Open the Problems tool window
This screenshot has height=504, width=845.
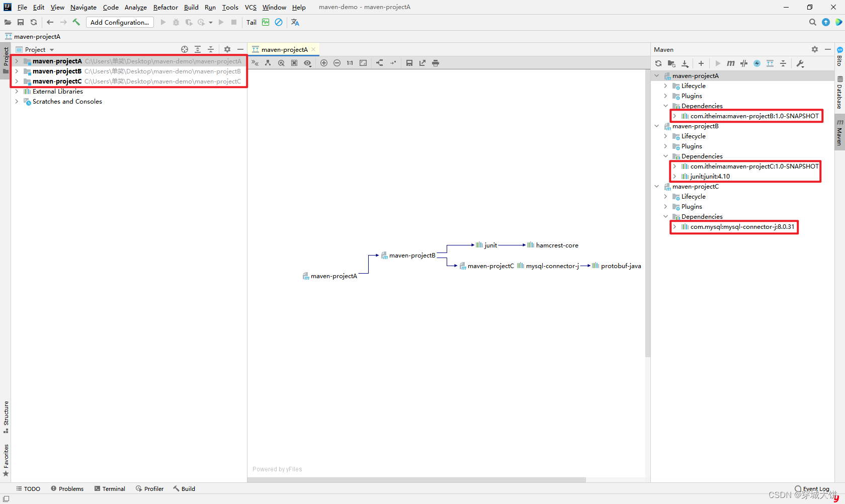pos(67,488)
